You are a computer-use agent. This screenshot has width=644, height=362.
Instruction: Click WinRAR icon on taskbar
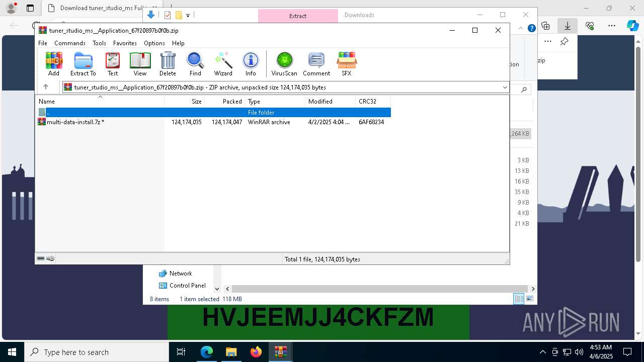(x=280, y=352)
